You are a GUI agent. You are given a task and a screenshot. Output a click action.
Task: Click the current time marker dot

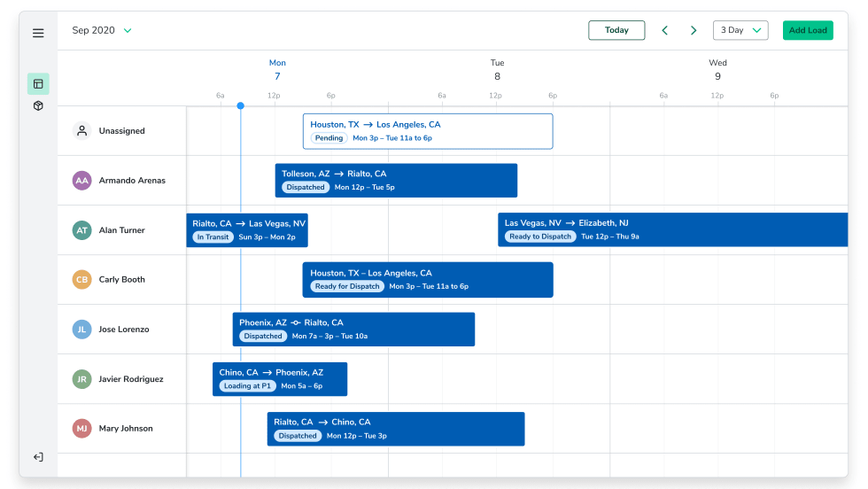pos(241,106)
